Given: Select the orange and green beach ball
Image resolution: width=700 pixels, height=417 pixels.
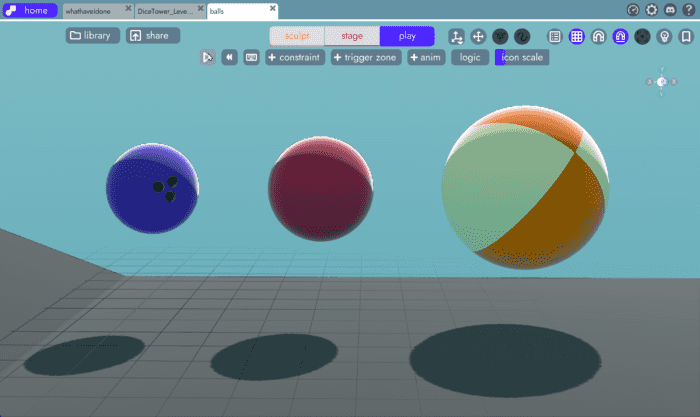Looking at the screenshot, I should [x=525, y=188].
